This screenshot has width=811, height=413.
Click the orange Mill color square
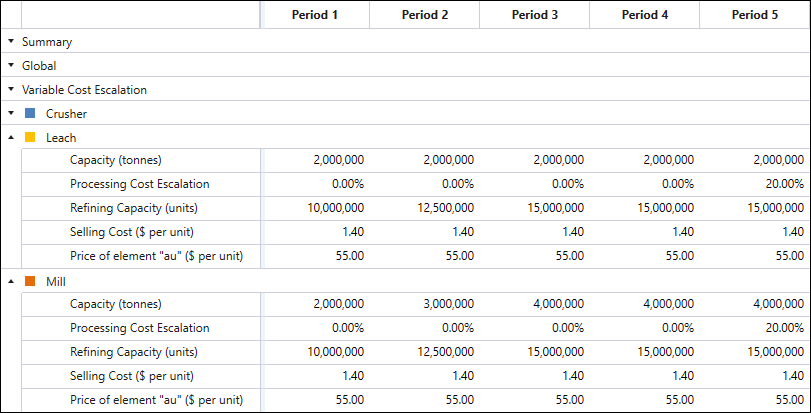coord(30,282)
